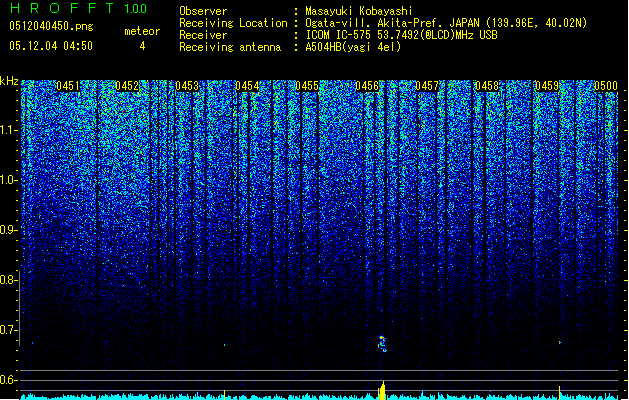Click the 0455 time marker
Screen dimensions: 629x400
click(307, 86)
